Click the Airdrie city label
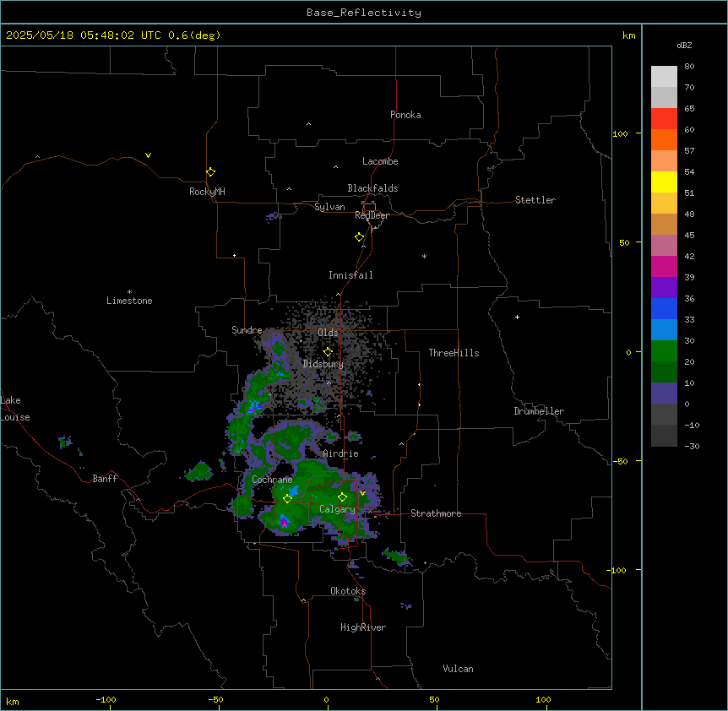 click(340, 453)
